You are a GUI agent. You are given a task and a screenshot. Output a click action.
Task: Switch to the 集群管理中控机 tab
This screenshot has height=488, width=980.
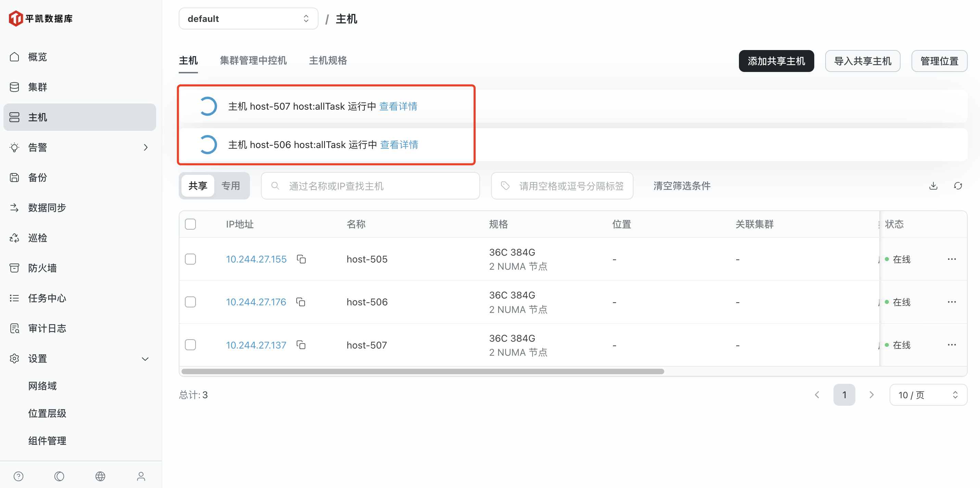pyautogui.click(x=253, y=61)
